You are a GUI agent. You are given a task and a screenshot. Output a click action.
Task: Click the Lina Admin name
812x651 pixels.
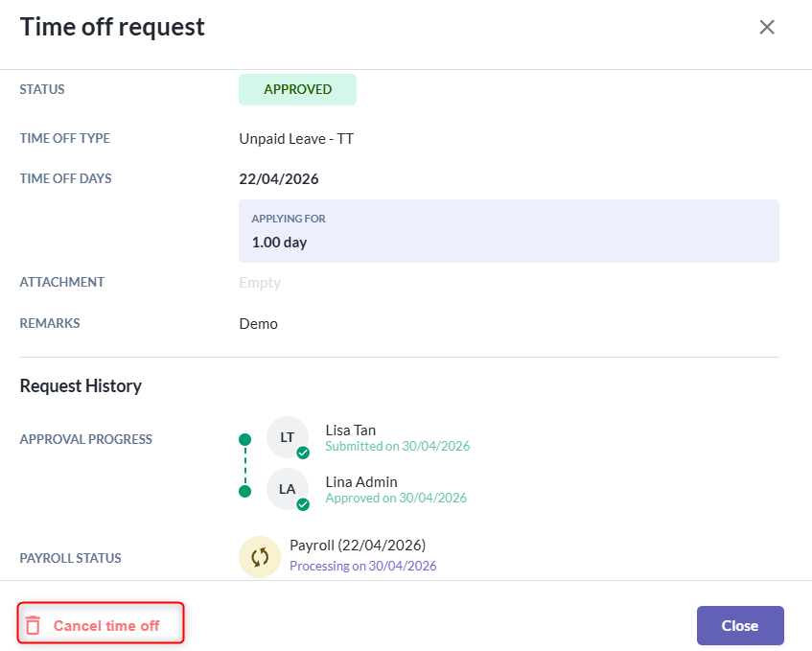tap(361, 482)
